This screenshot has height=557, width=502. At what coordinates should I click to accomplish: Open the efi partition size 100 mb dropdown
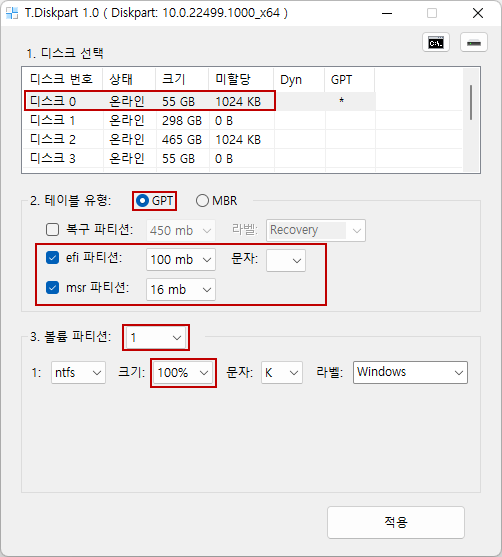[x=181, y=260]
